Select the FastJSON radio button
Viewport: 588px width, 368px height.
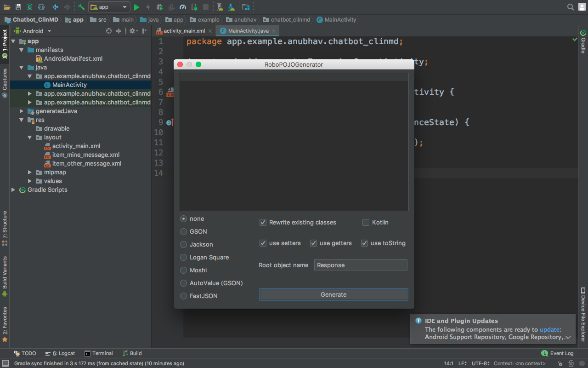point(184,296)
